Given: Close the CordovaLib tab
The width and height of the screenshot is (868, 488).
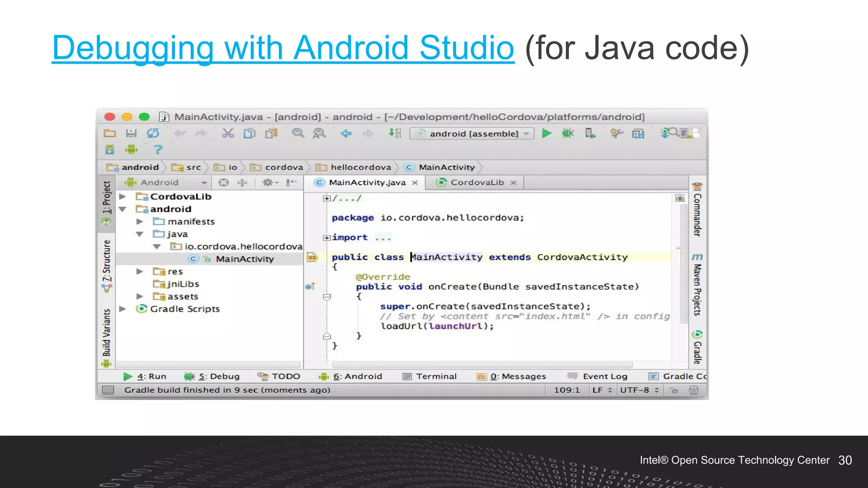Looking at the screenshot, I should [x=513, y=183].
